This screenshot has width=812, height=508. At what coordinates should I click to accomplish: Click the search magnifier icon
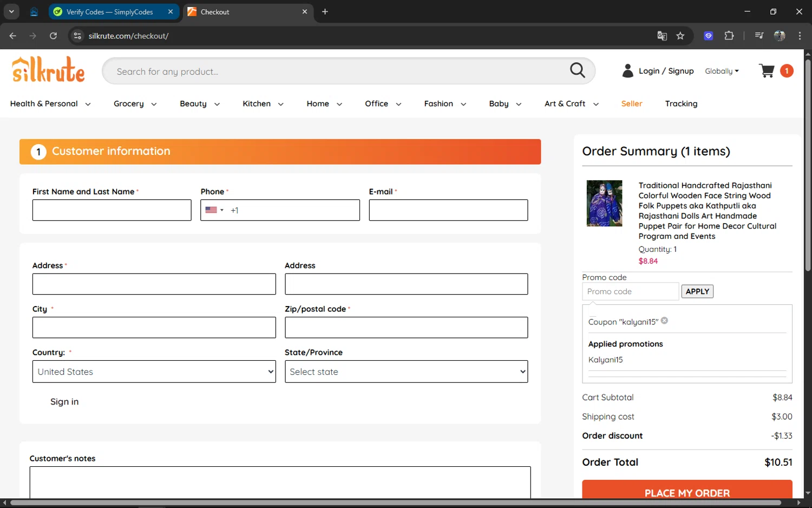pos(578,70)
